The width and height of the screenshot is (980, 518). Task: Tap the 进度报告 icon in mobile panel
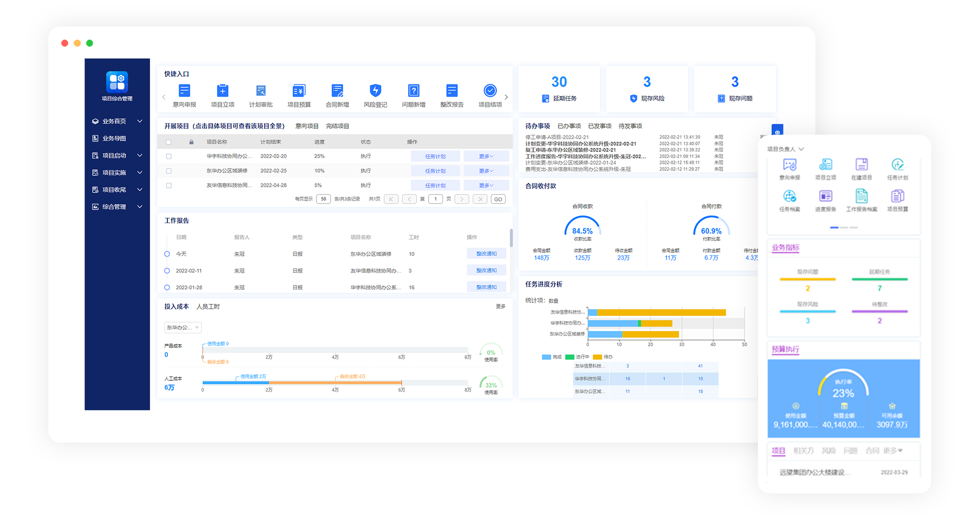(x=825, y=197)
